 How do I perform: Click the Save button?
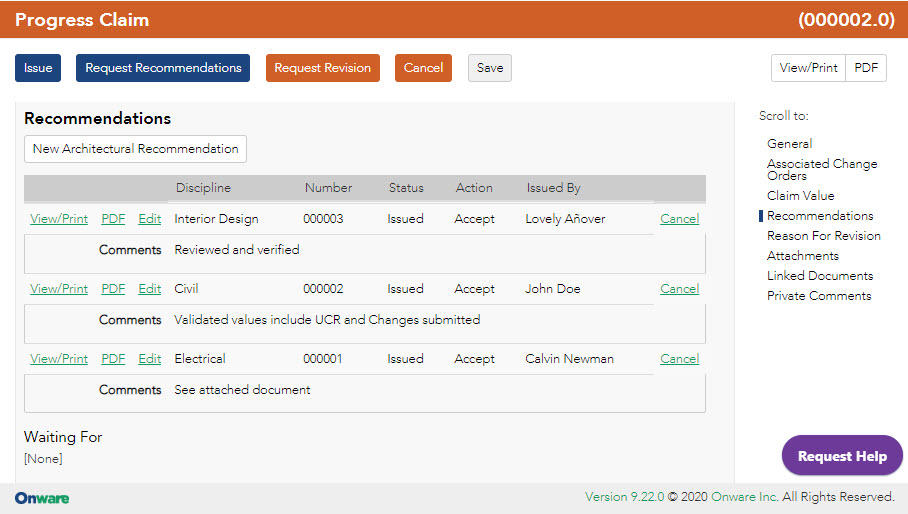click(x=490, y=68)
